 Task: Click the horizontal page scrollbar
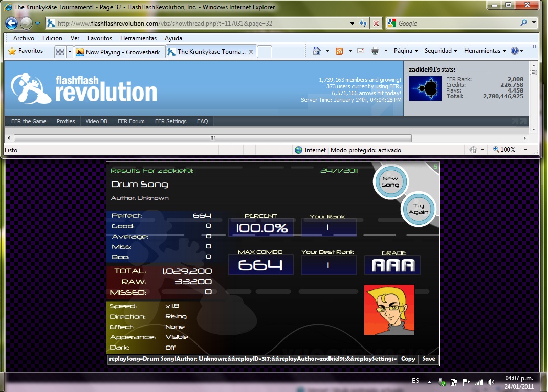(x=213, y=138)
